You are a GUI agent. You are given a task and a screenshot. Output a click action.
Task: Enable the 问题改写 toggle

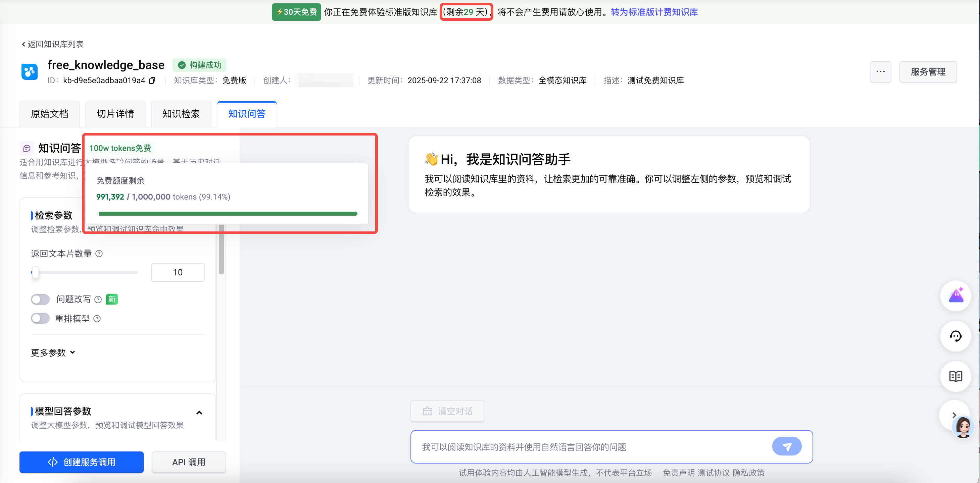point(40,300)
